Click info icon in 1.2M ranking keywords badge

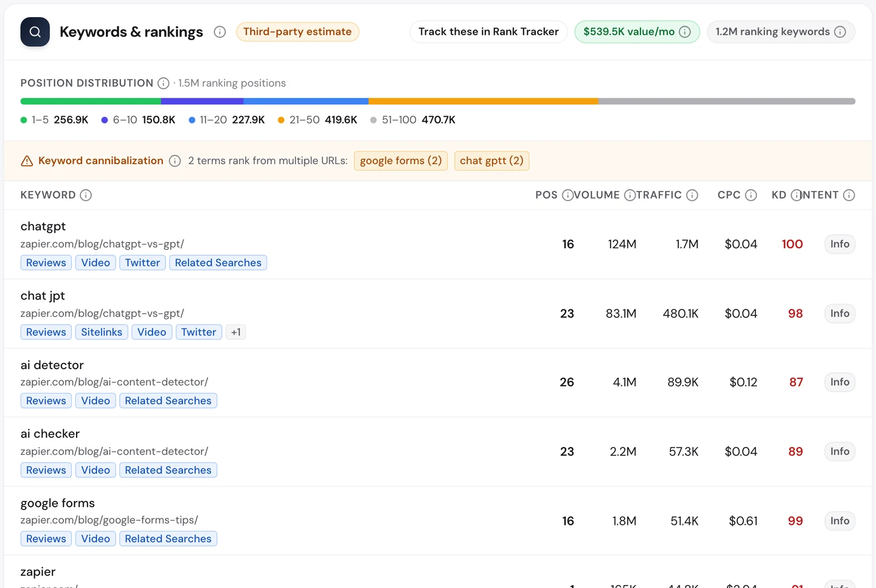[839, 32]
